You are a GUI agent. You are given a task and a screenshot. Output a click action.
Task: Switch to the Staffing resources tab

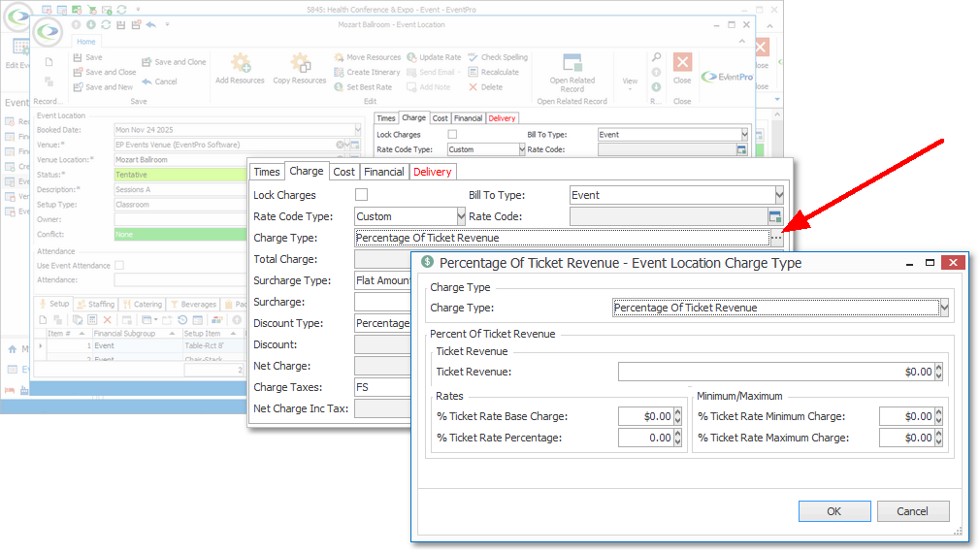[97, 305]
